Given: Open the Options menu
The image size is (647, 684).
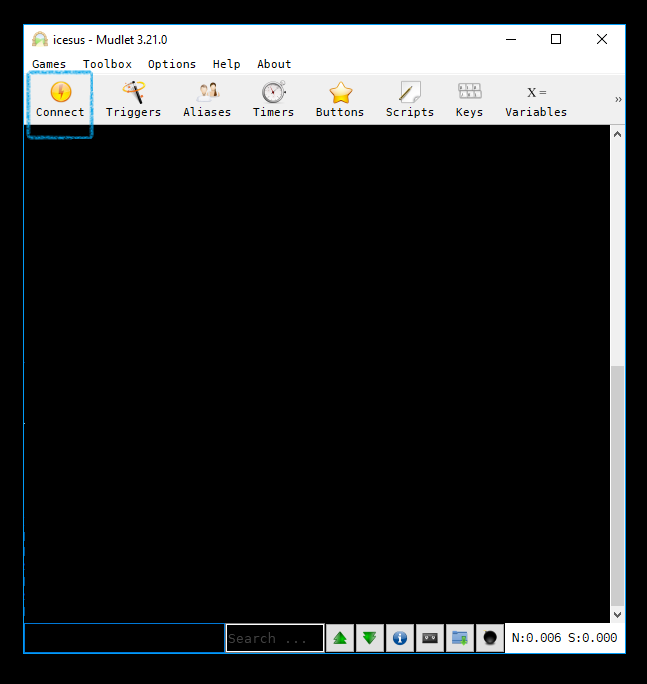Looking at the screenshot, I should [172, 64].
